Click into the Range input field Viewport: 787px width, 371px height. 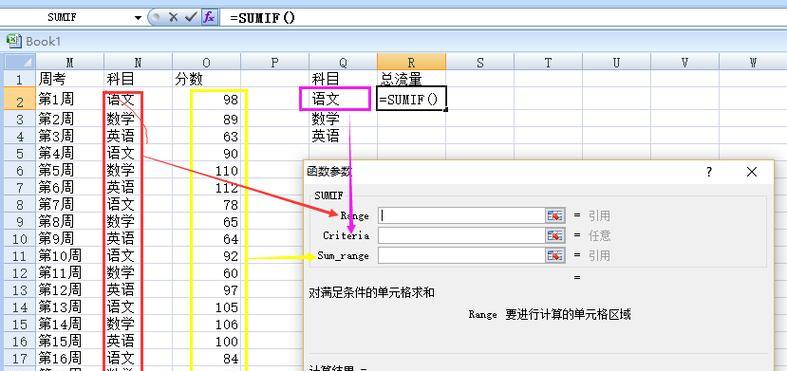[462, 215]
